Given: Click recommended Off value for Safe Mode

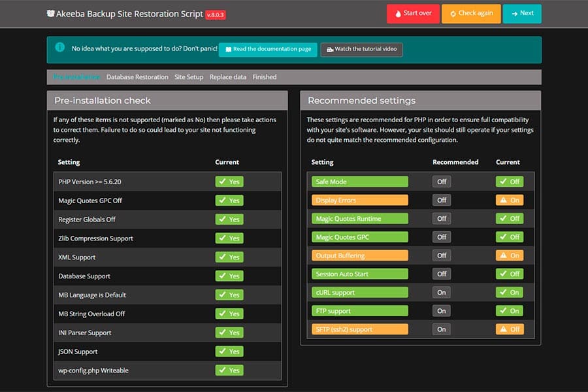Looking at the screenshot, I should (x=442, y=182).
